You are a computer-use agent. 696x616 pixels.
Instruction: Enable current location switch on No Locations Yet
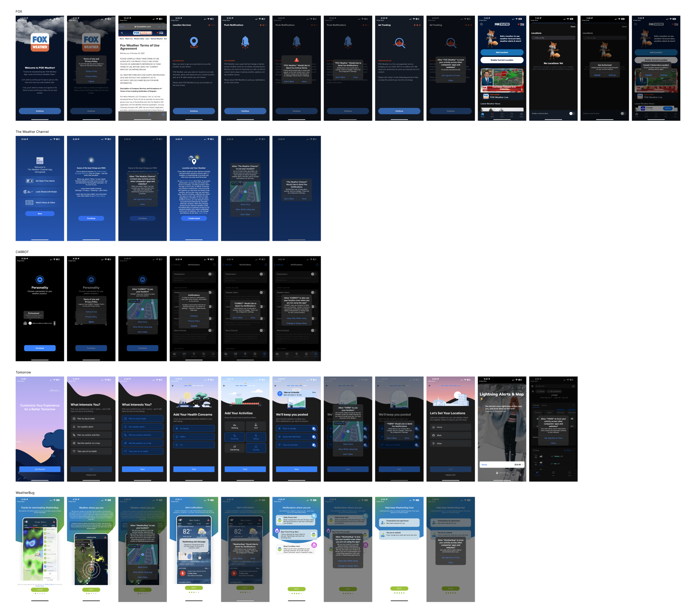pos(571,113)
